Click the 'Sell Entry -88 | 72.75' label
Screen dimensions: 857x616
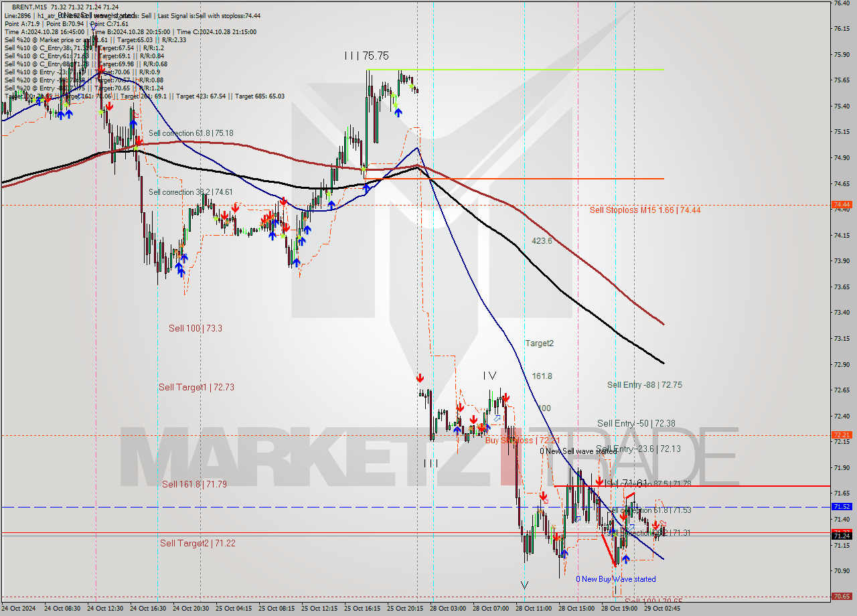[645, 384]
